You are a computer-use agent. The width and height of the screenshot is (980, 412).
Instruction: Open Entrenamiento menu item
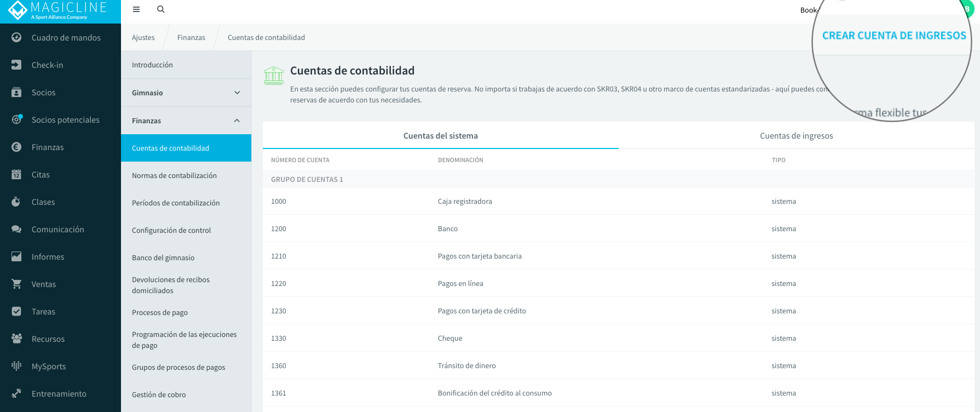coord(60,393)
